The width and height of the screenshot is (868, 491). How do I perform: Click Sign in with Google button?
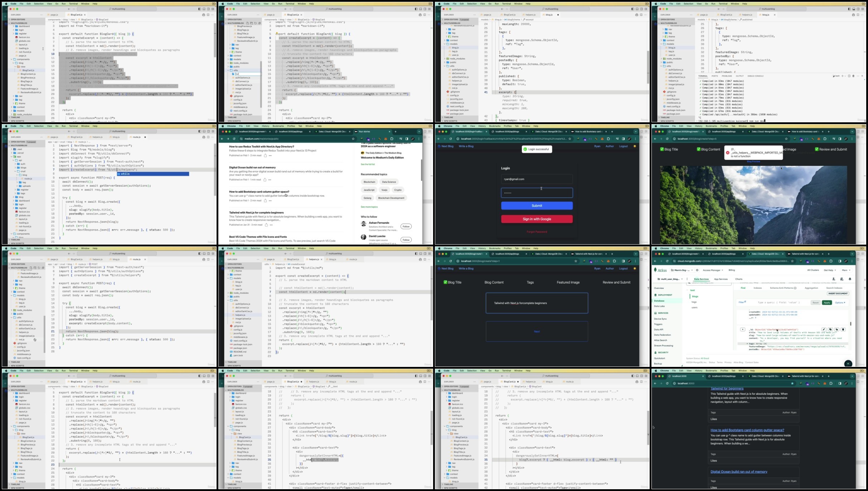[x=537, y=219]
